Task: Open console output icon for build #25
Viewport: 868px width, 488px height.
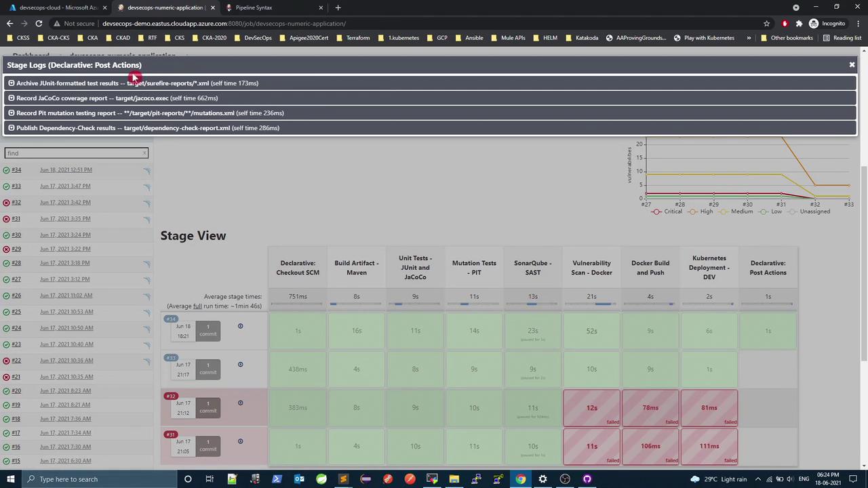Action: tap(146, 312)
